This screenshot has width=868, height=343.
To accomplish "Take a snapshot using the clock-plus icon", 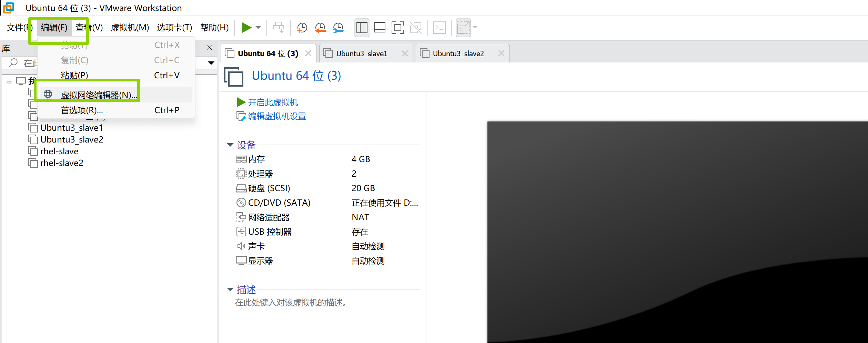I will point(302,28).
